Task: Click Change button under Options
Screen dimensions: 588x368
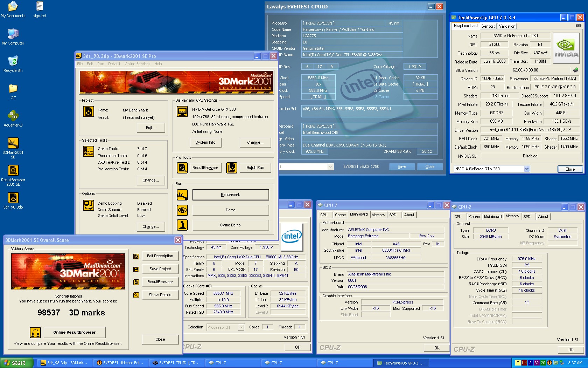Action: pos(150,227)
